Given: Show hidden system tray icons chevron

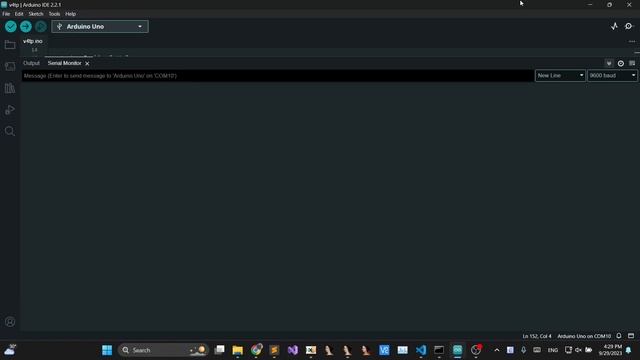Looking at the screenshot, I should [x=497, y=350].
